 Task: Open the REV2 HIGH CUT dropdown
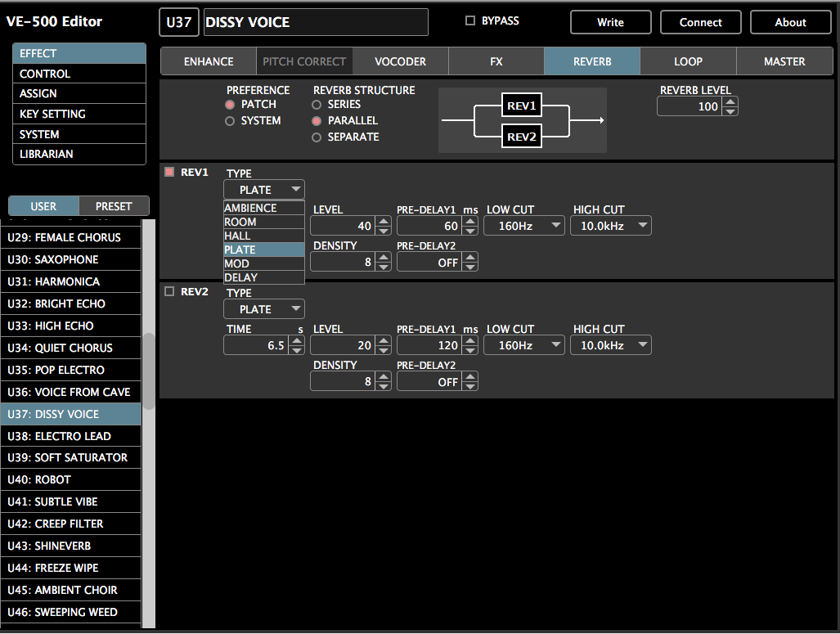tap(610, 344)
